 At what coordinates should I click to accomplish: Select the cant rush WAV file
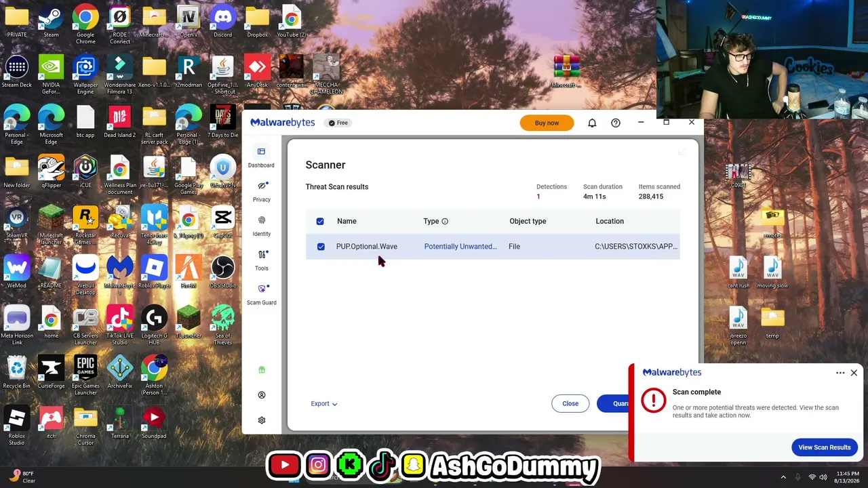coord(738,272)
